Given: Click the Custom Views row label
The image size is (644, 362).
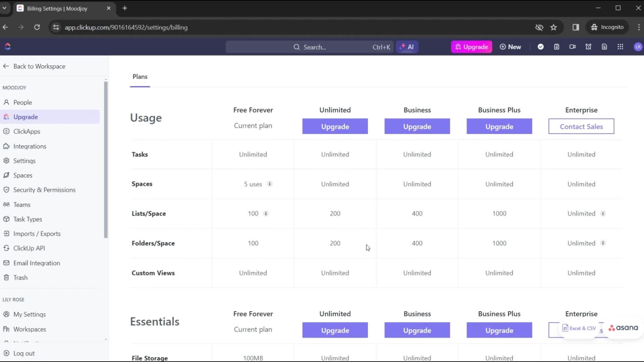Looking at the screenshot, I should tap(153, 273).
